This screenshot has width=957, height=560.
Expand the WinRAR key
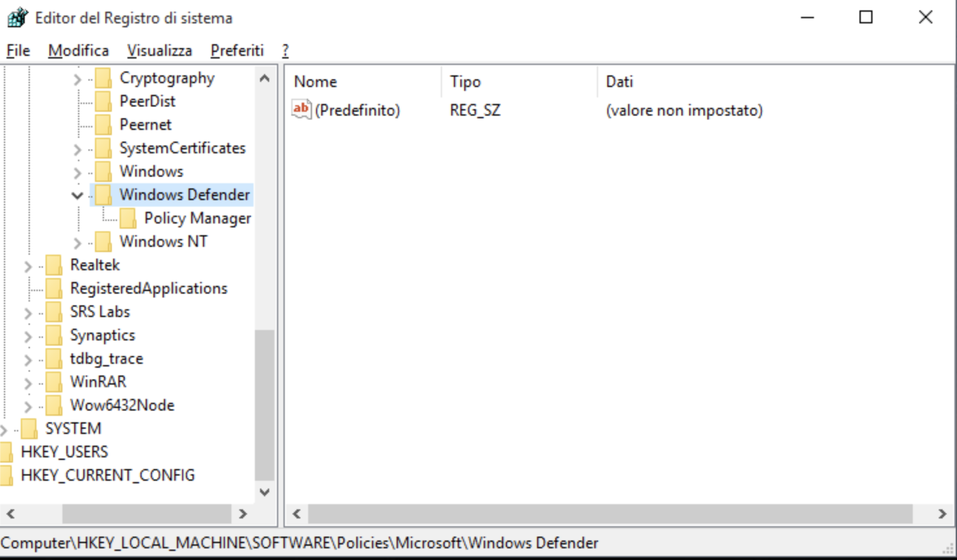(x=28, y=383)
